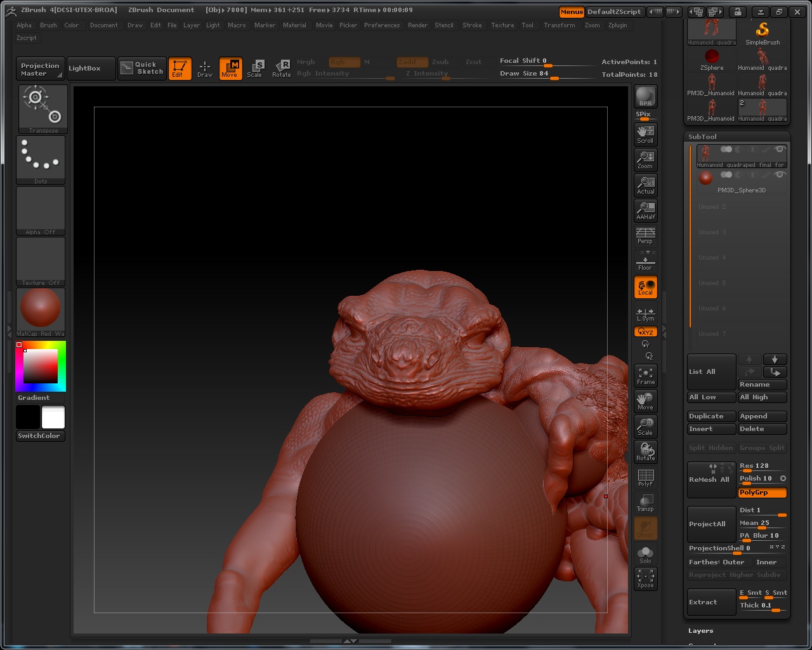Select the PM3D_Sphere3D subtool
Image resolution: width=812 pixels, height=650 pixels.
click(x=742, y=182)
